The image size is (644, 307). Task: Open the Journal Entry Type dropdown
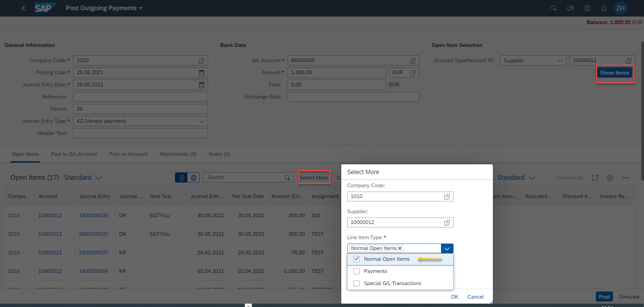(202, 121)
